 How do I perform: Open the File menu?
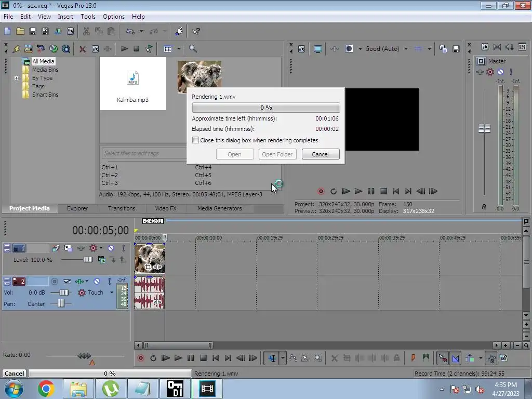(x=8, y=16)
